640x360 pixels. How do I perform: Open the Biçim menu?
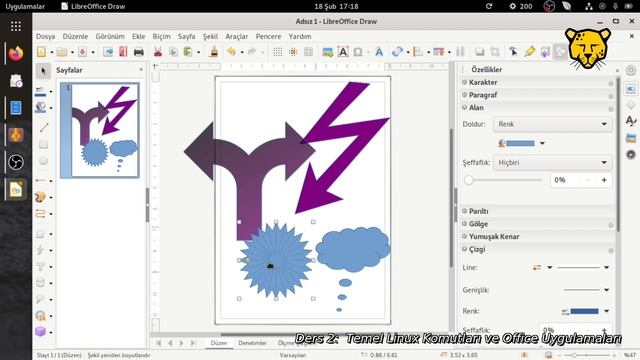click(x=161, y=36)
